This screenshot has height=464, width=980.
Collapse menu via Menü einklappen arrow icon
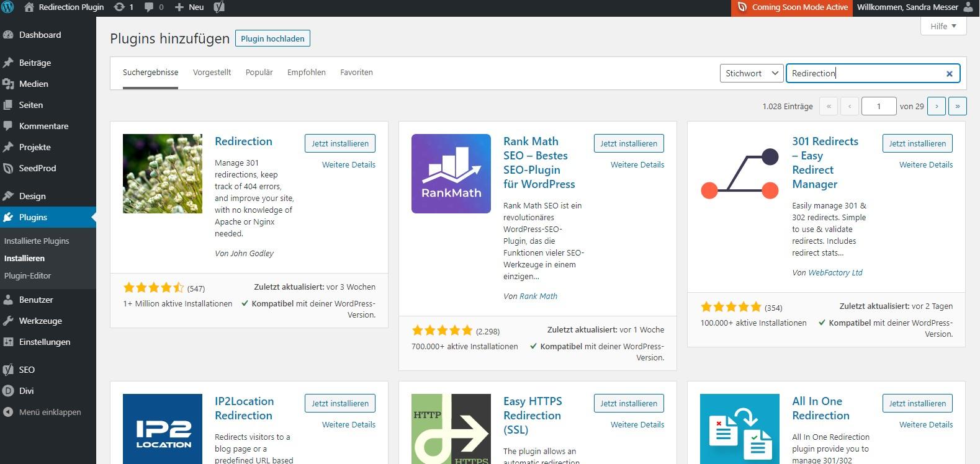8,412
